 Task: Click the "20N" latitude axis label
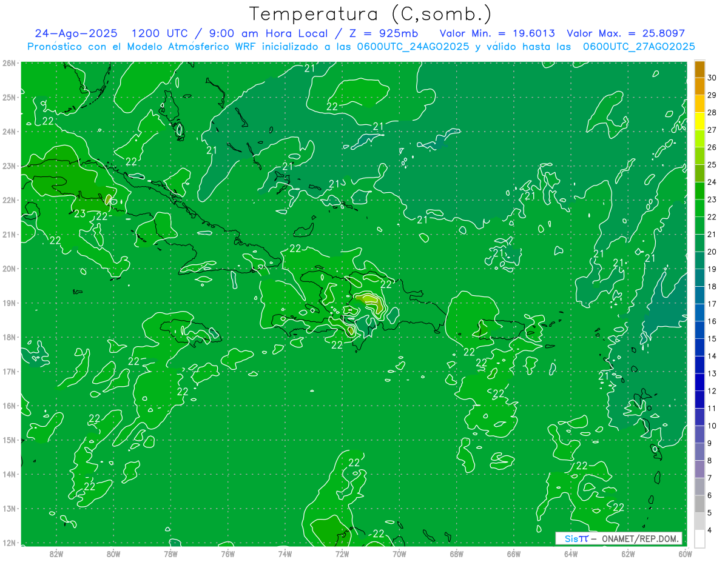pos(9,269)
